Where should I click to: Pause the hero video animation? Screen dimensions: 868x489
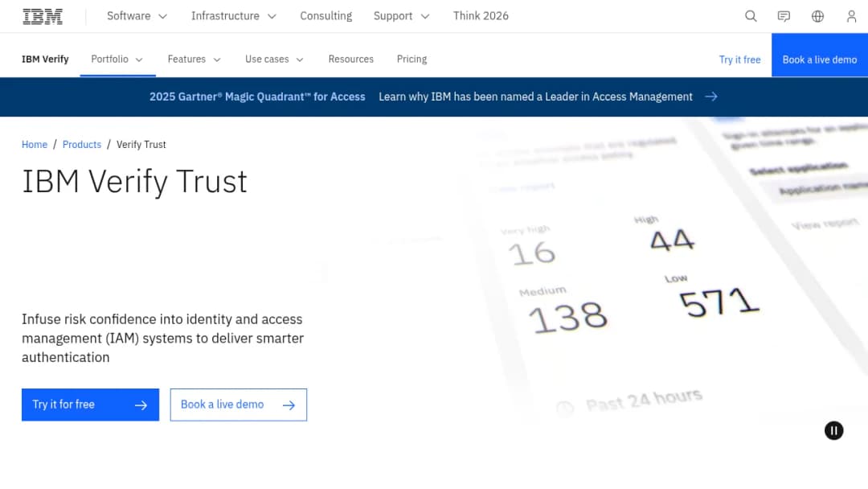tap(833, 430)
